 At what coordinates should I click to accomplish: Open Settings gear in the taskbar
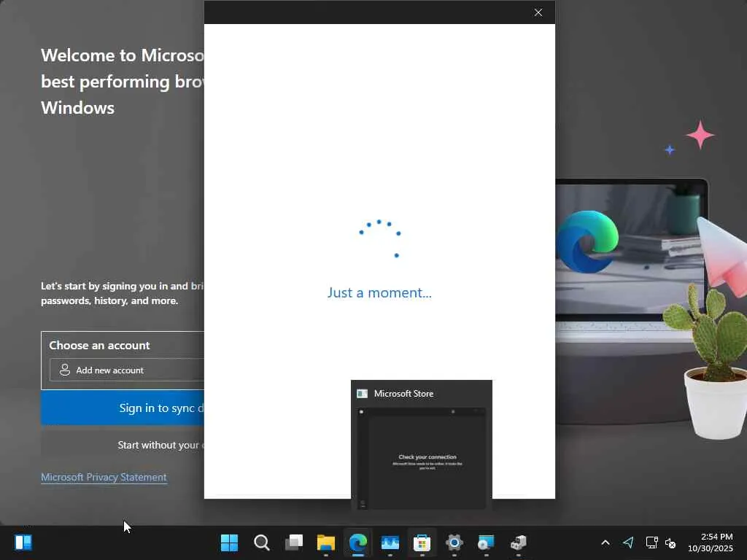454,542
